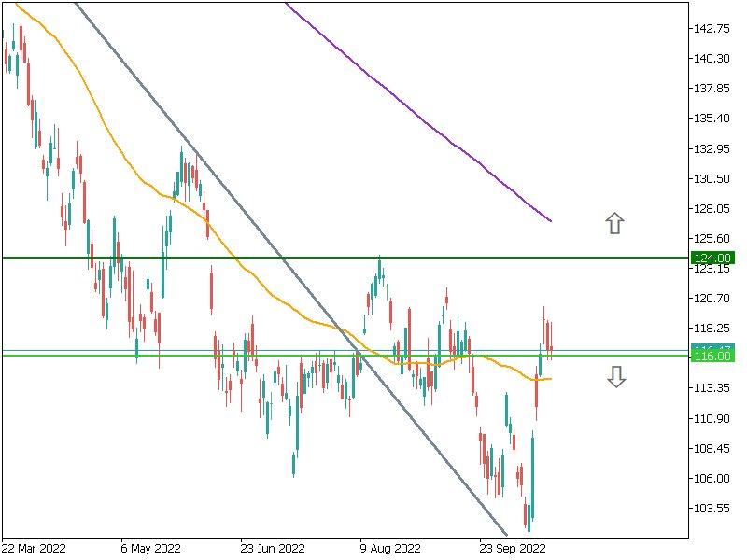
Task: Click the upward hollow arrow marker
Action: (x=613, y=223)
